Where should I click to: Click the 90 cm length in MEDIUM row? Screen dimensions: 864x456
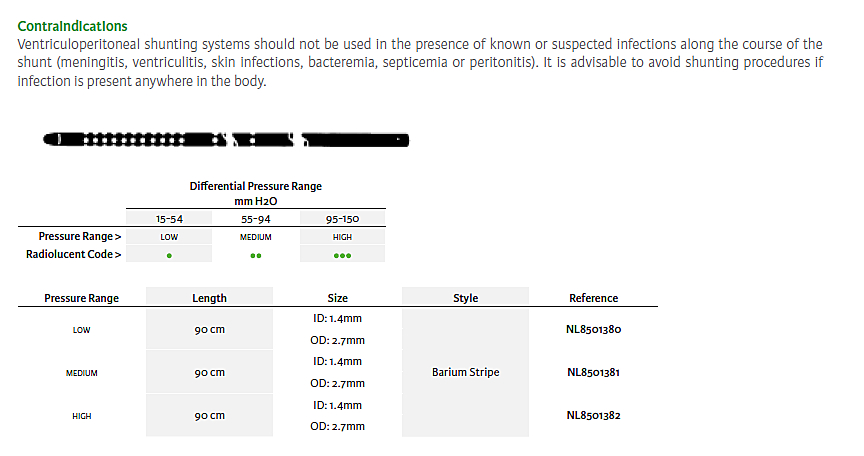click(x=209, y=372)
